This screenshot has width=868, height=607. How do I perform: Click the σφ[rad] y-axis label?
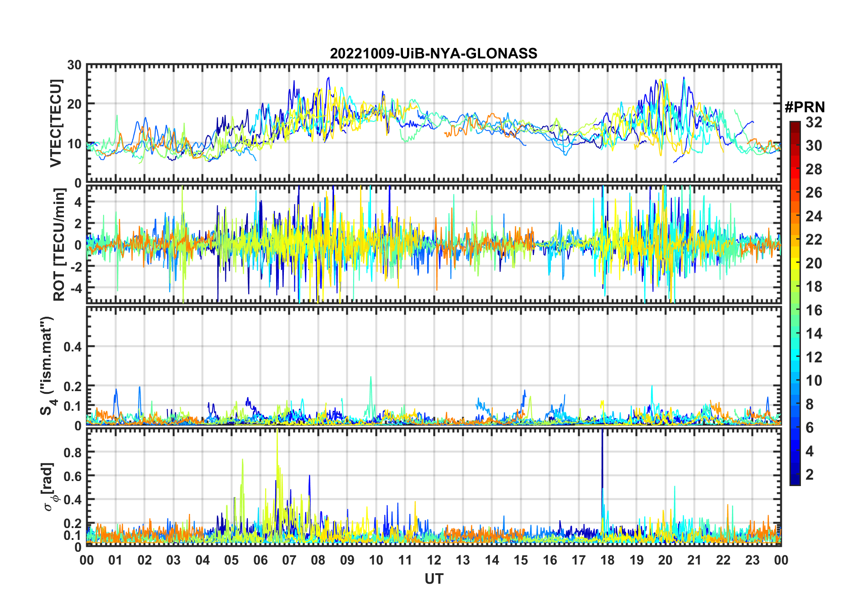pos(49,487)
